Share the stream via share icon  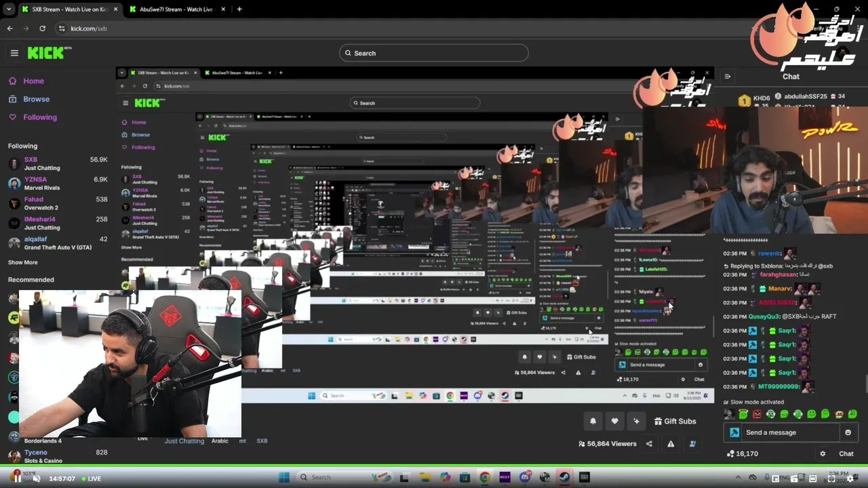(649, 444)
